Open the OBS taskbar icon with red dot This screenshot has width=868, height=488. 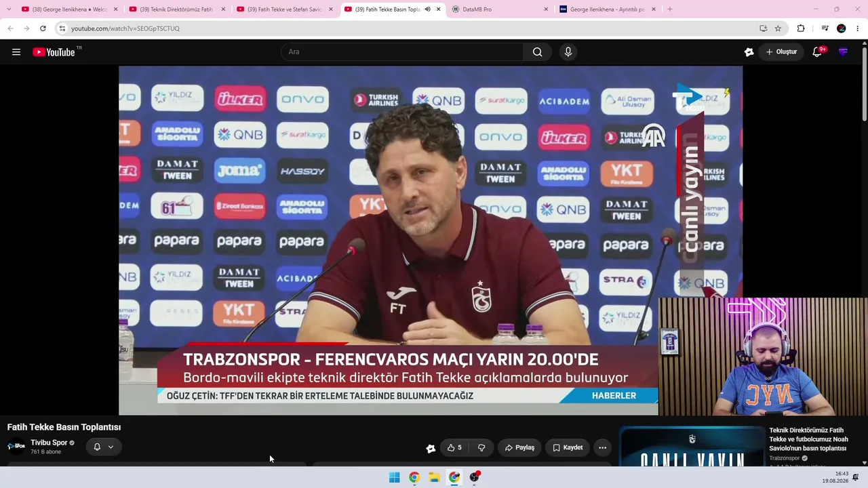coord(475,477)
